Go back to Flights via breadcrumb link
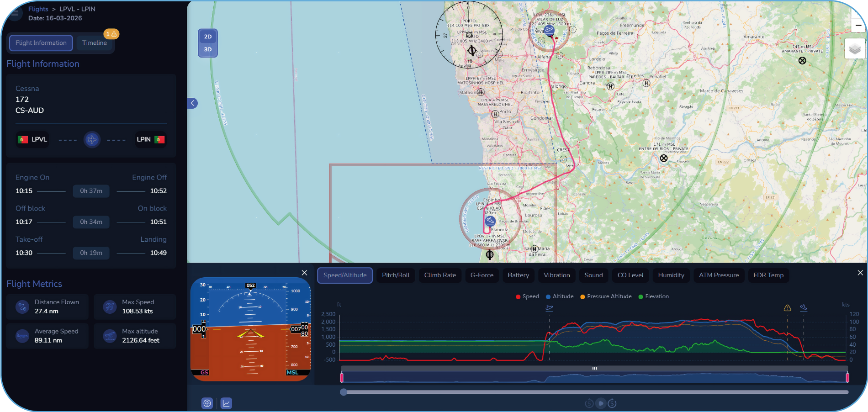This screenshot has height=412, width=868. (38, 9)
